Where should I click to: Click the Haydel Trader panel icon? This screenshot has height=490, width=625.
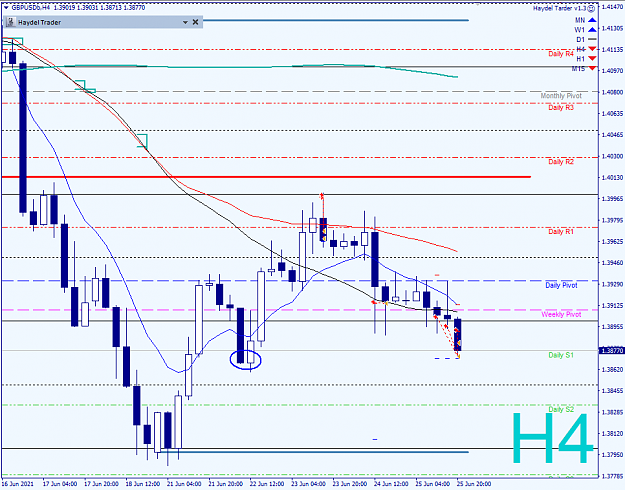(x=10, y=22)
